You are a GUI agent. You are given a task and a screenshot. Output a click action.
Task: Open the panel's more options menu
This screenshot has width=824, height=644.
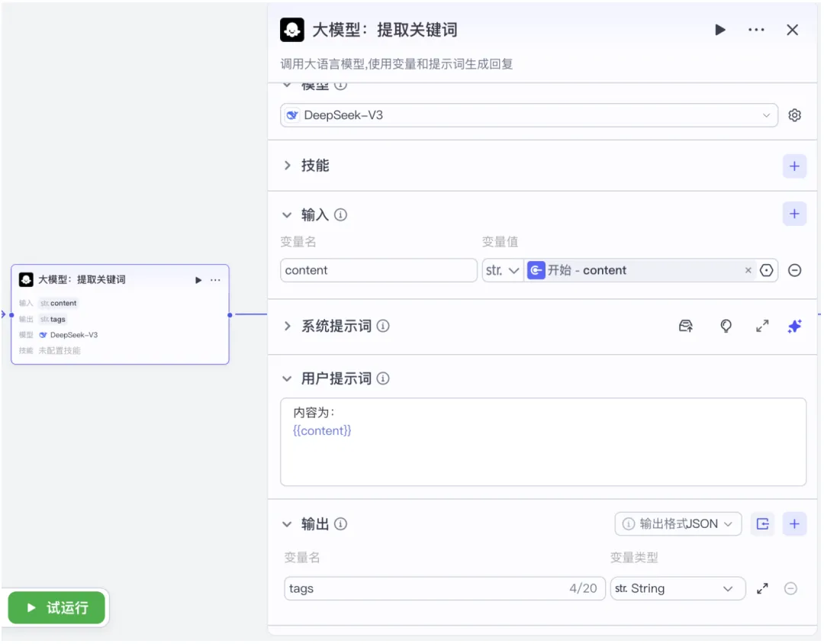[x=756, y=30]
